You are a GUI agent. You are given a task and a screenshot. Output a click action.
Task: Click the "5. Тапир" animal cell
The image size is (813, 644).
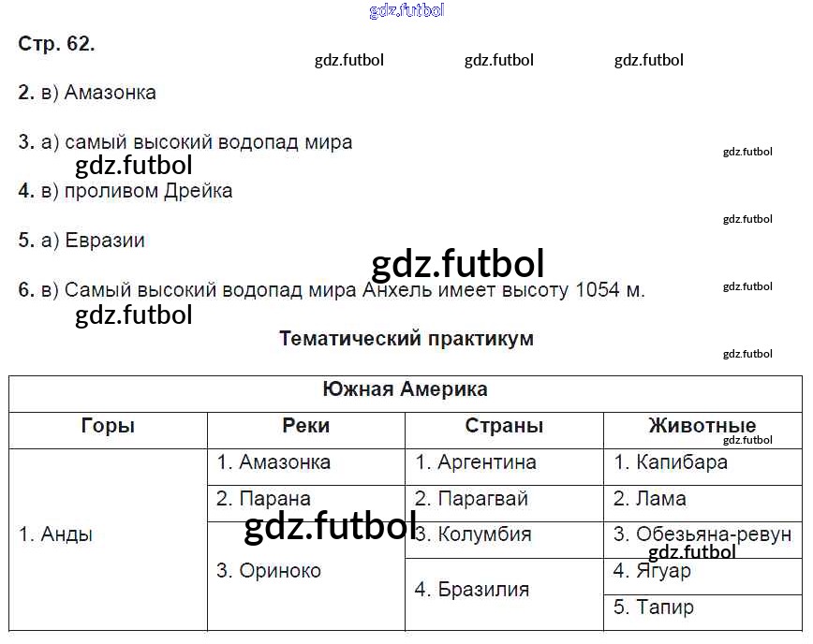[654, 607]
